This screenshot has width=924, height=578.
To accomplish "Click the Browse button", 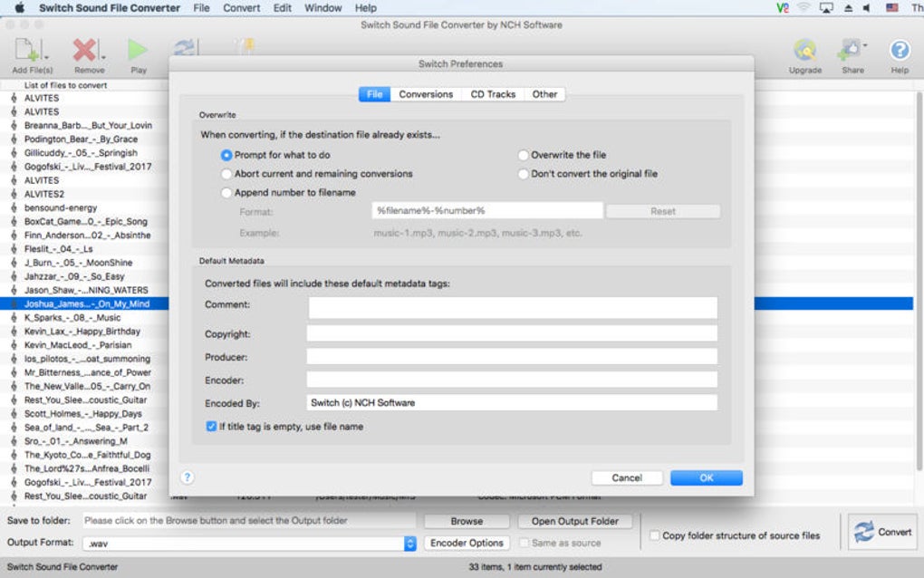I will [x=467, y=522].
